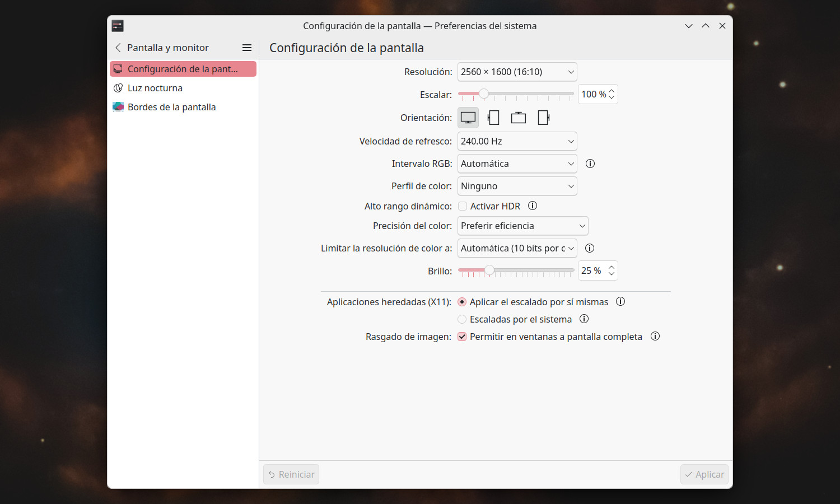Click the Brillo slider handle
Viewport: 840px width, 504px height.
(489, 270)
